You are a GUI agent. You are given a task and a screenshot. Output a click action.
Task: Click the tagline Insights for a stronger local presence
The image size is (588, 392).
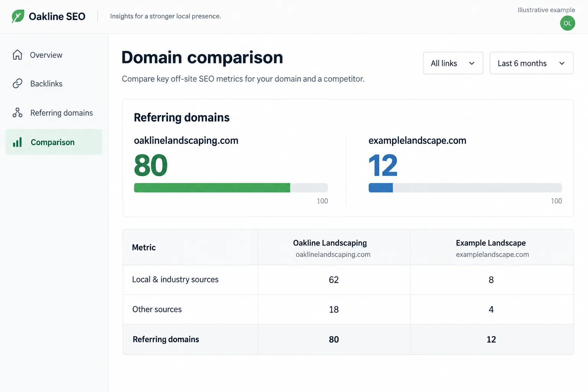pyautogui.click(x=166, y=16)
